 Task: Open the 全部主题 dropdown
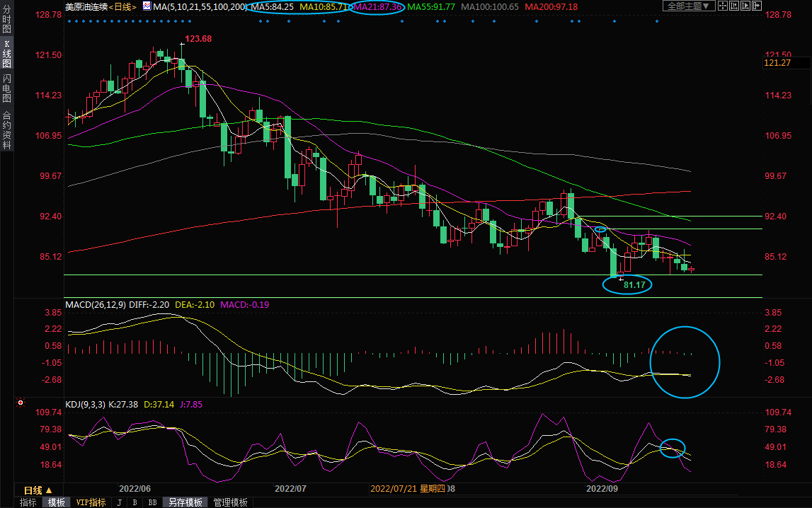coord(687,6)
